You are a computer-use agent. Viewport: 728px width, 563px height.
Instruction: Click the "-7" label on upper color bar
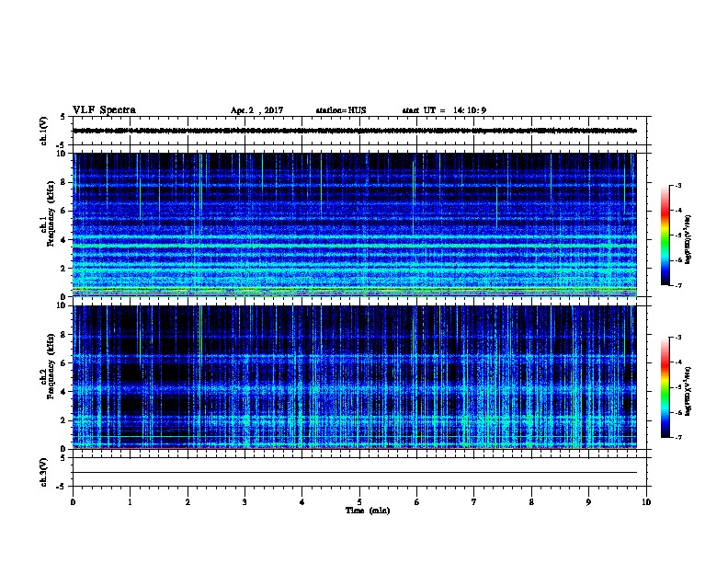(677, 285)
